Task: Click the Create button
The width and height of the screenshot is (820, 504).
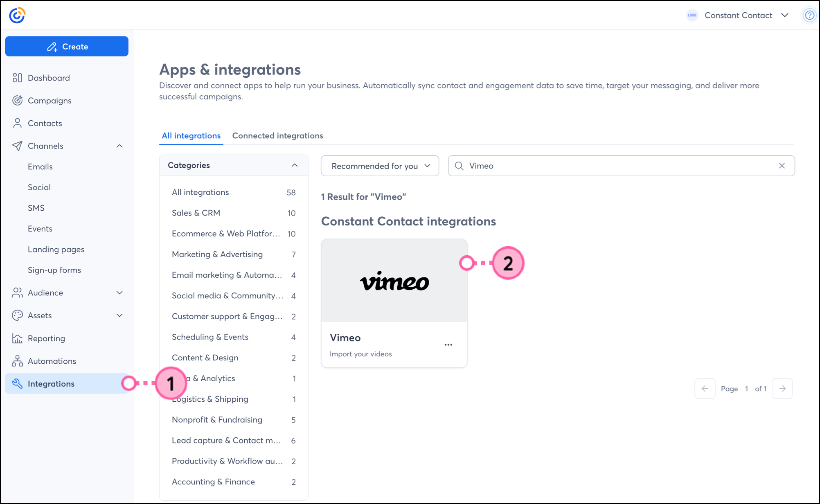Action: [x=67, y=47]
